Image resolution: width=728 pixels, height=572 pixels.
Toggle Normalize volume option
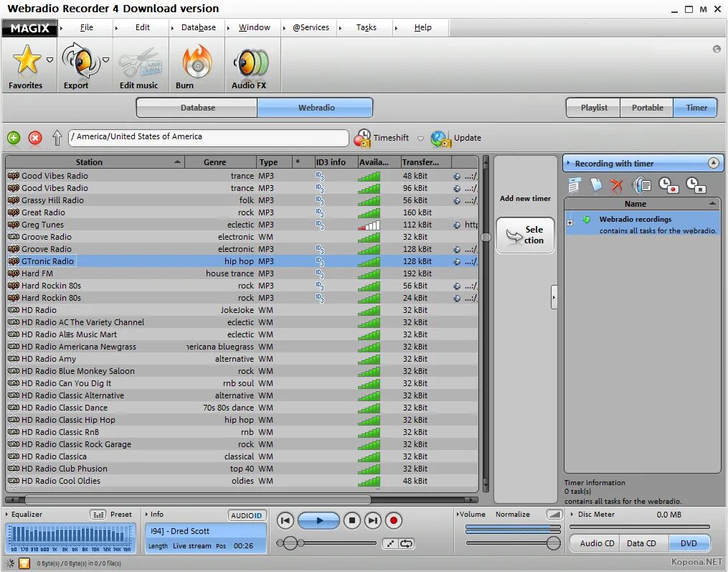tap(512, 515)
